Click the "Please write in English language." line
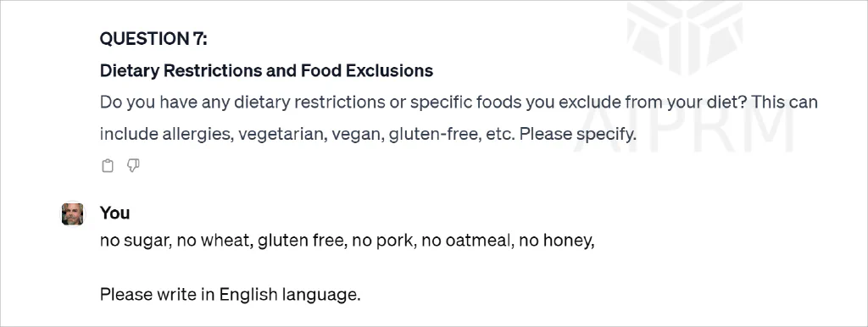Image resolution: width=868 pixels, height=327 pixels. click(x=231, y=295)
